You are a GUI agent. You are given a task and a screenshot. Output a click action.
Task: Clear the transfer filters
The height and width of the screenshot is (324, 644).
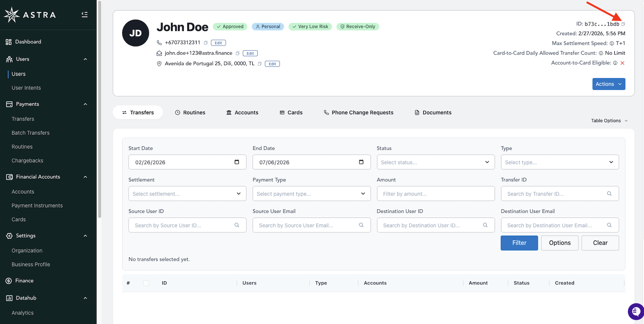point(600,243)
